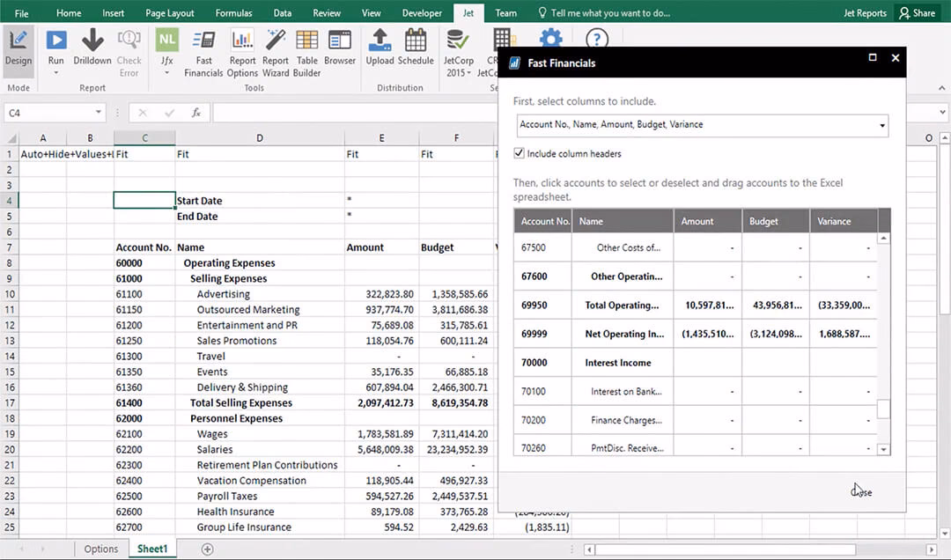The width and height of the screenshot is (951, 560).
Task: Select account 69999 Net Operating Income row
Action: pyautogui.click(x=695, y=334)
